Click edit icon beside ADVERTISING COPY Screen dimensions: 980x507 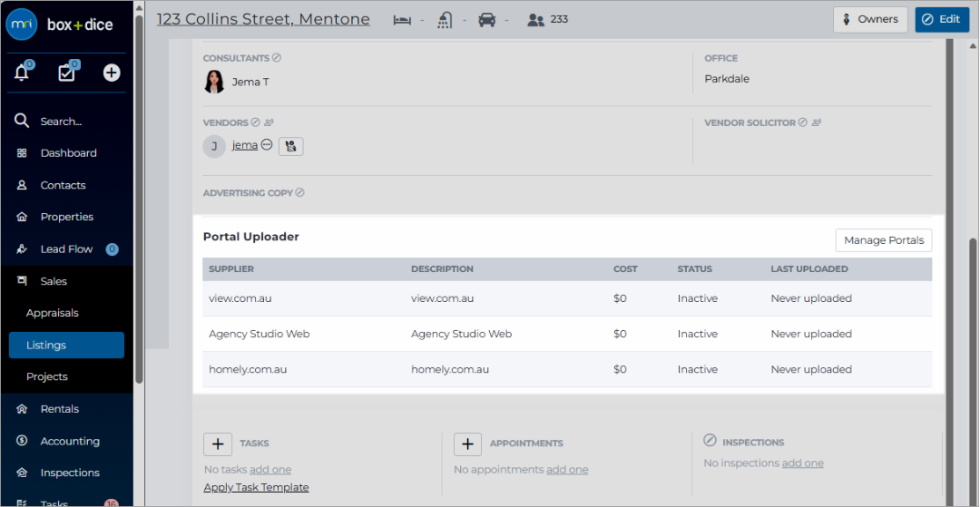[300, 192]
